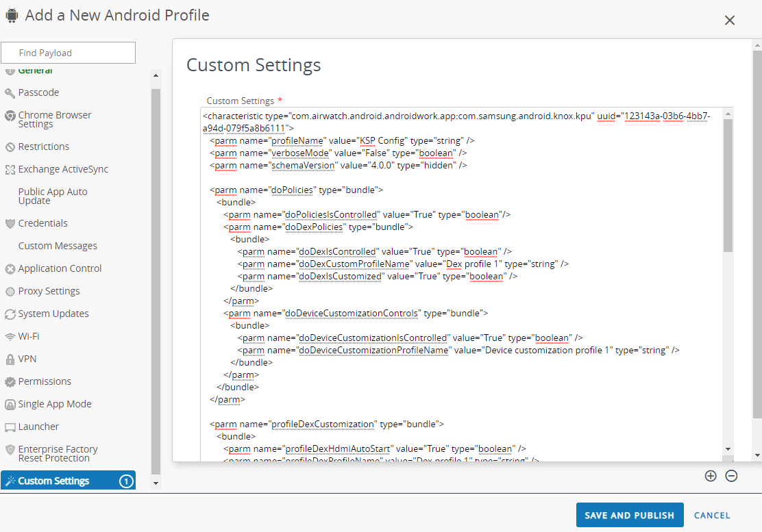Select the Proxy Settings icon
This screenshot has width=762, height=532.
click(x=10, y=291)
